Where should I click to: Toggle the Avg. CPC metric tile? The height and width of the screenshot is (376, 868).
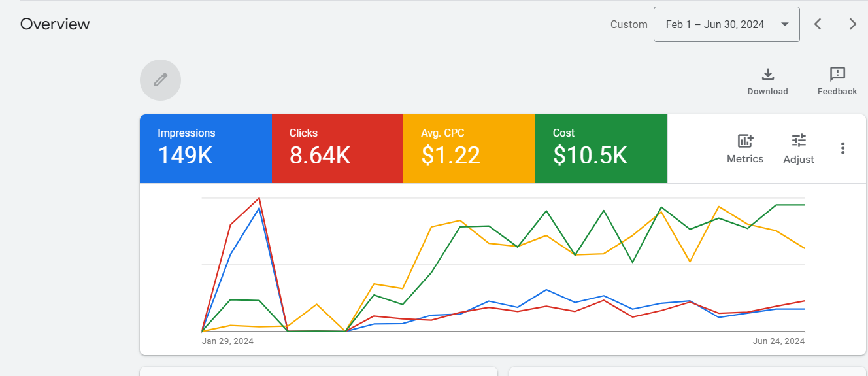pos(469,148)
